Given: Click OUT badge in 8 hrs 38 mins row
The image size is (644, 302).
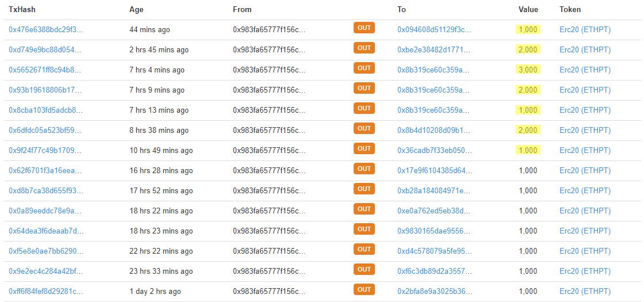Looking at the screenshot, I should click(364, 129).
